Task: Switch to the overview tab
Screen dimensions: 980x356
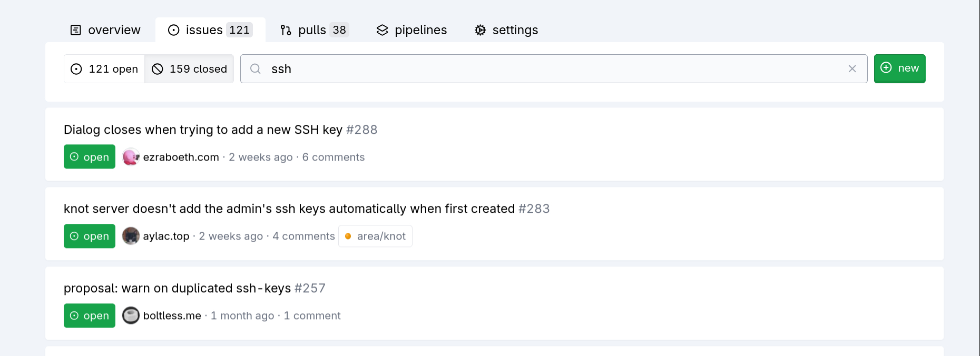Action: click(105, 30)
